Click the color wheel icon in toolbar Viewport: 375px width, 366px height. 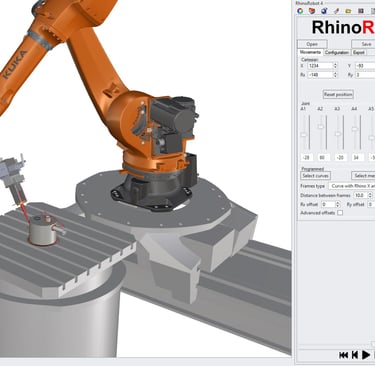(x=300, y=11)
